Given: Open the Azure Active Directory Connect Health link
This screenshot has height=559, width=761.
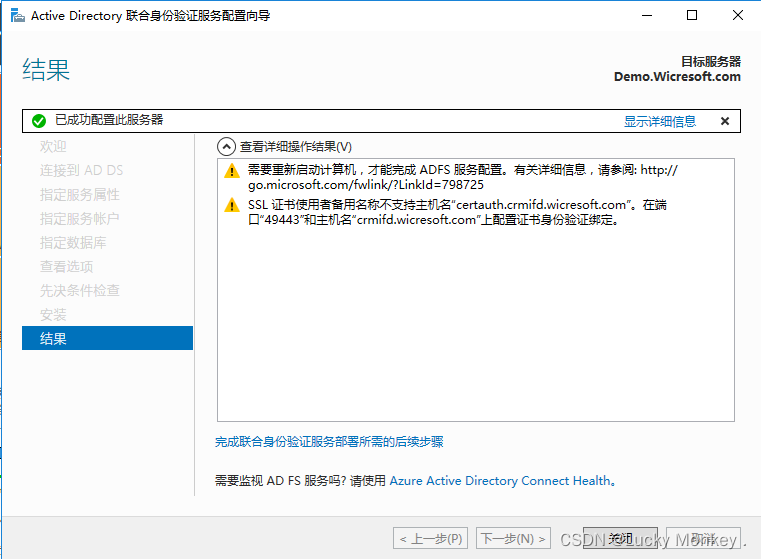Looking at the screenshot, I should pos(502,481).
